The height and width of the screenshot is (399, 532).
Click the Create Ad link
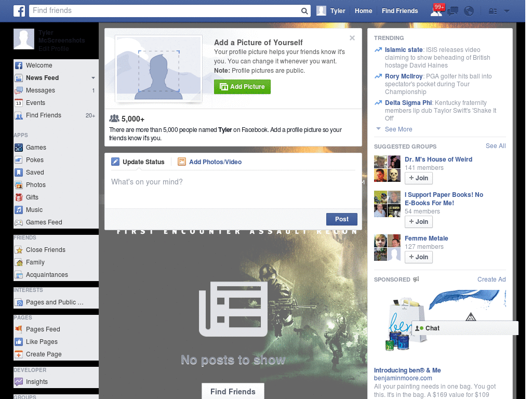click(491, 279)
